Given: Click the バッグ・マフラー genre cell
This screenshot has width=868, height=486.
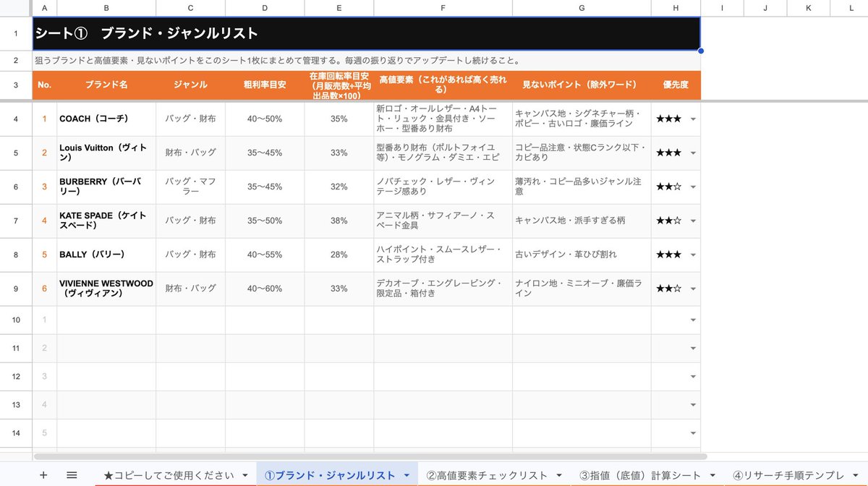Looking at the screenshot, I should [190, 187].
